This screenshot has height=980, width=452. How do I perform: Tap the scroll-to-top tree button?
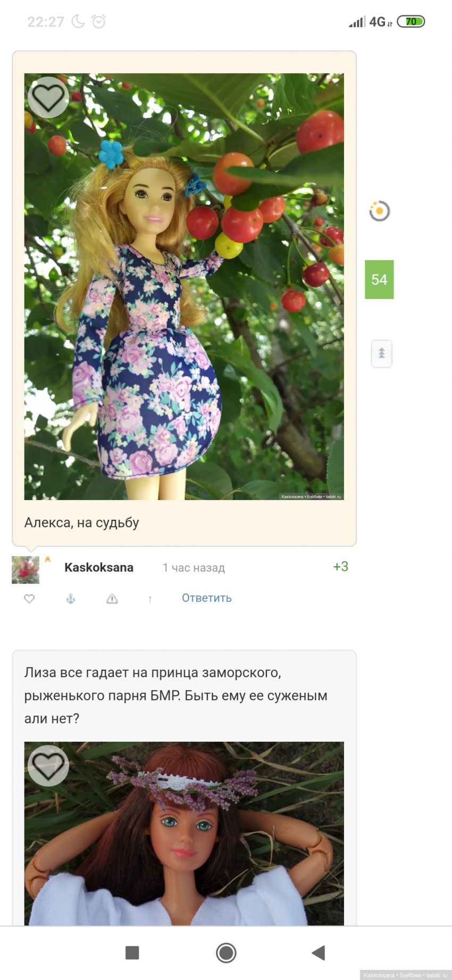pyautogui.click(x=381, y=353)
